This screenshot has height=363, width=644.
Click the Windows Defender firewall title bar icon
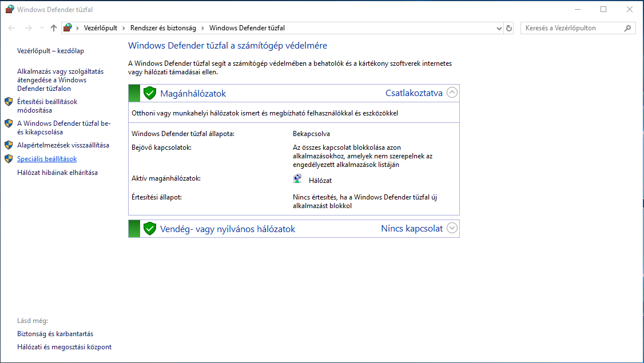tap(10, 9)
